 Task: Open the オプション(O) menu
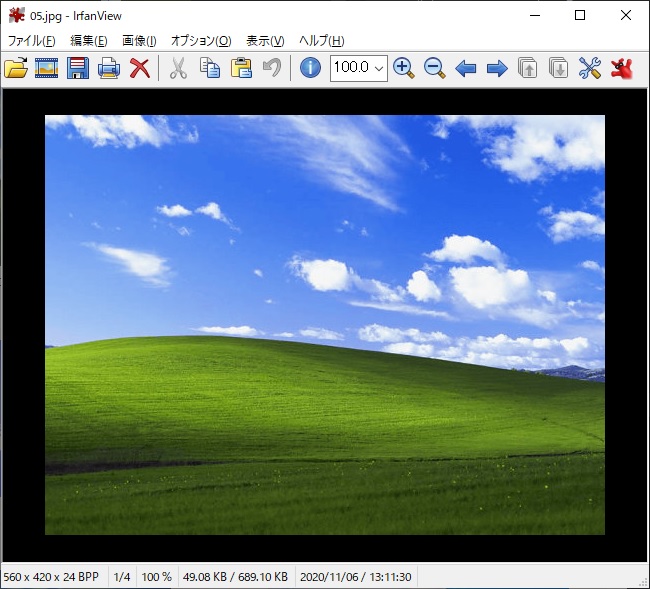coord(201,41)
